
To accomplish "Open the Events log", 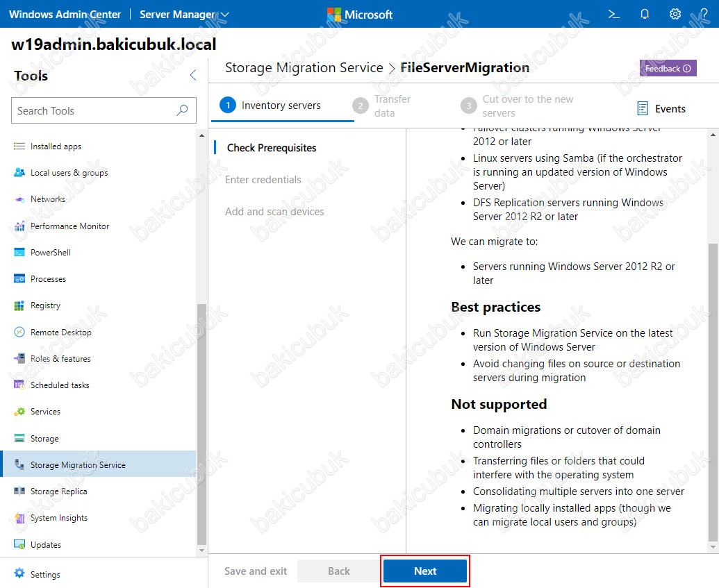I will tap(661, 108).
